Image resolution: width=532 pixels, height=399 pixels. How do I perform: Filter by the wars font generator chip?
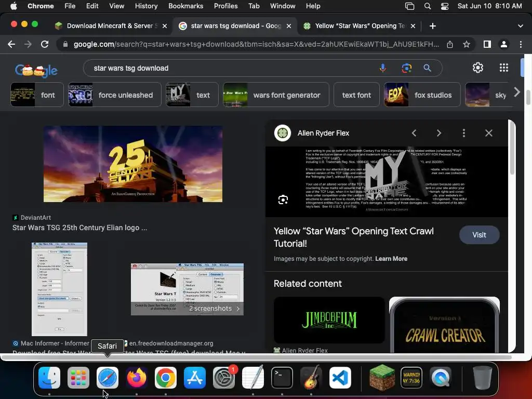pyautogui.click(x=276, y=95)
